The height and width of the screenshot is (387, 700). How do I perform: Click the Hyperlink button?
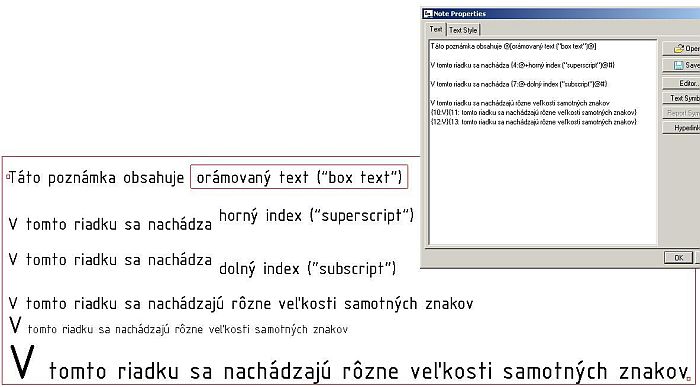[682, 128]
